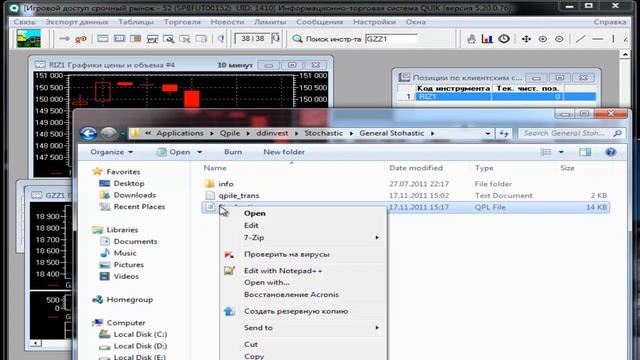640x360 pixels.
Task: Click the Kaspersky icon beside Проверить на вирусы
Action: [229, 254]
